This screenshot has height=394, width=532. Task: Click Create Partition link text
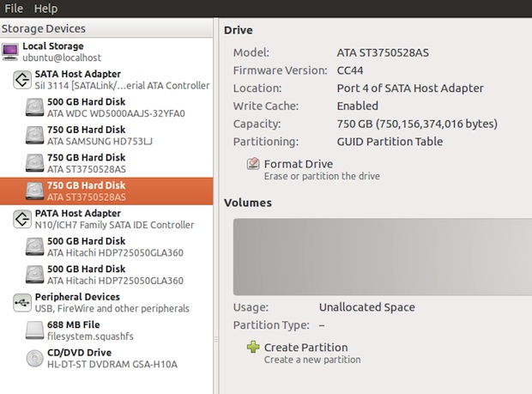point(305,348)
